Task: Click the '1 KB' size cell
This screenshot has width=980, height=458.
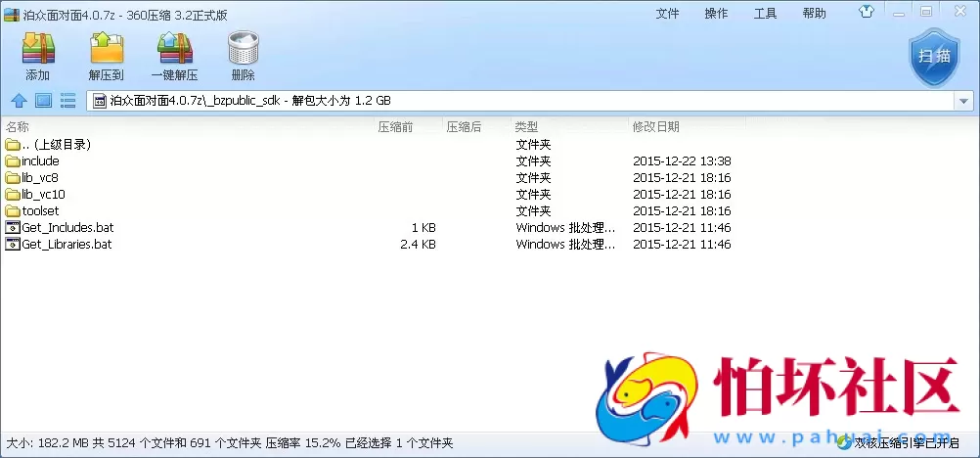Action: 423,227
